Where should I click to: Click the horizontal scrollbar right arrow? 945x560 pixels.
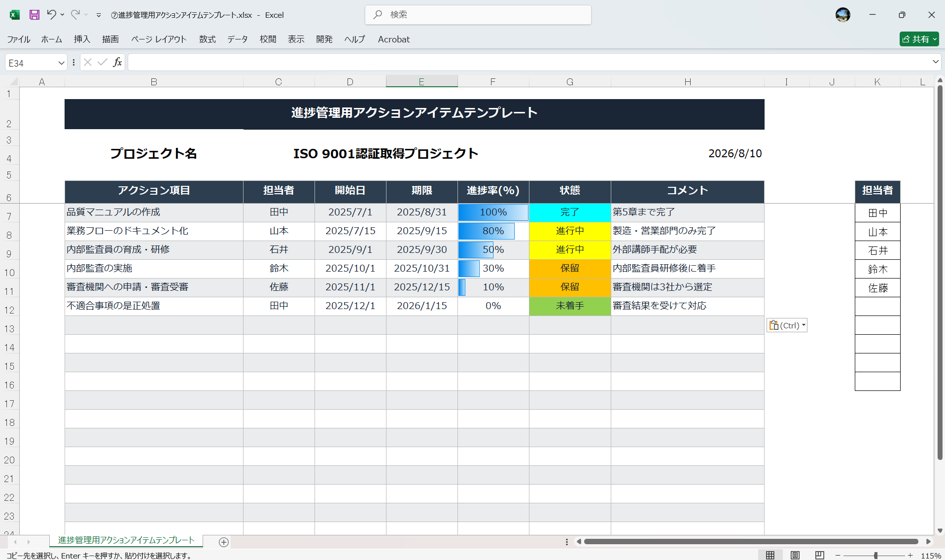[x=928, y=541]
